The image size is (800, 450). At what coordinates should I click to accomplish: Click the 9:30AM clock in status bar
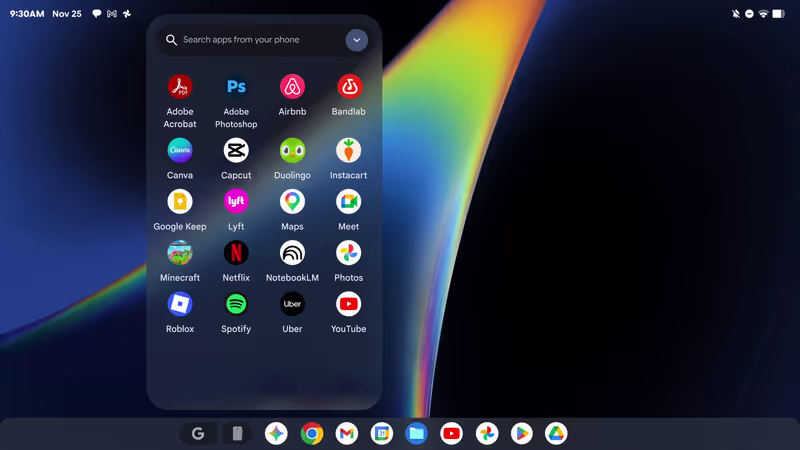27,14
